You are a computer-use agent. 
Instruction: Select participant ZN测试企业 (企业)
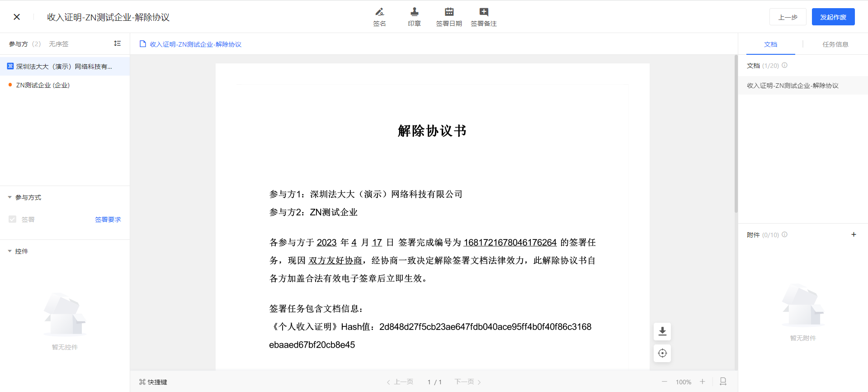(x=65, y=85)
